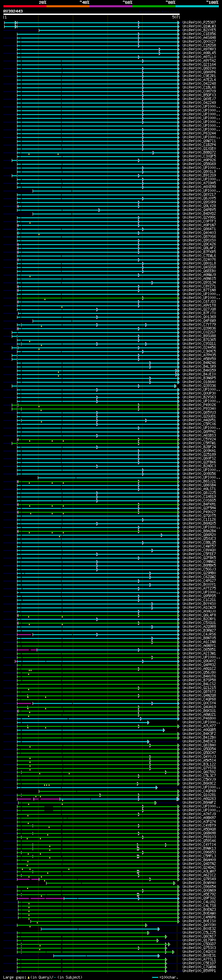Select the UniRef100_C0NN62 label

point(199,561)
